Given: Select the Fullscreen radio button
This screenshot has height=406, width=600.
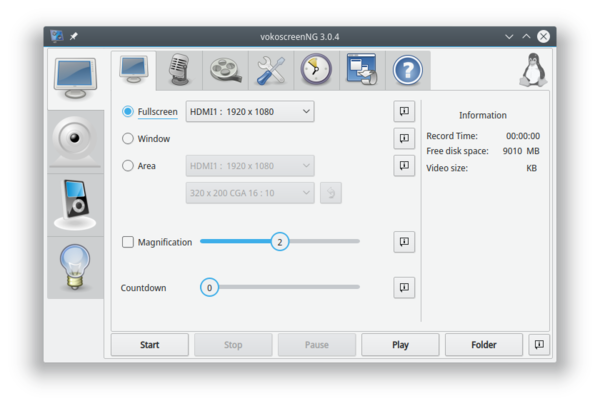Looking at the screenshot, I should [127, 111].
